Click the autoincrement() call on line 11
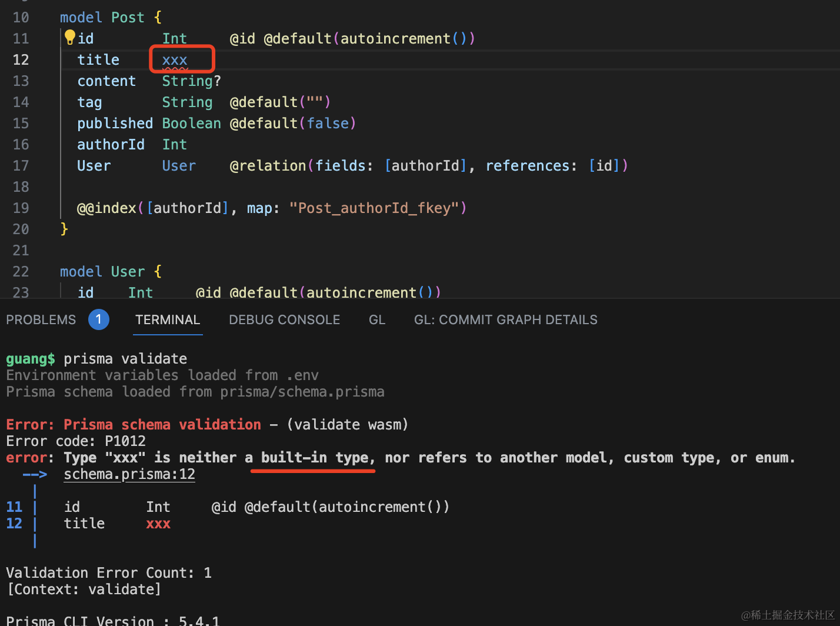840x626 pixels. [x=404, y=39]
